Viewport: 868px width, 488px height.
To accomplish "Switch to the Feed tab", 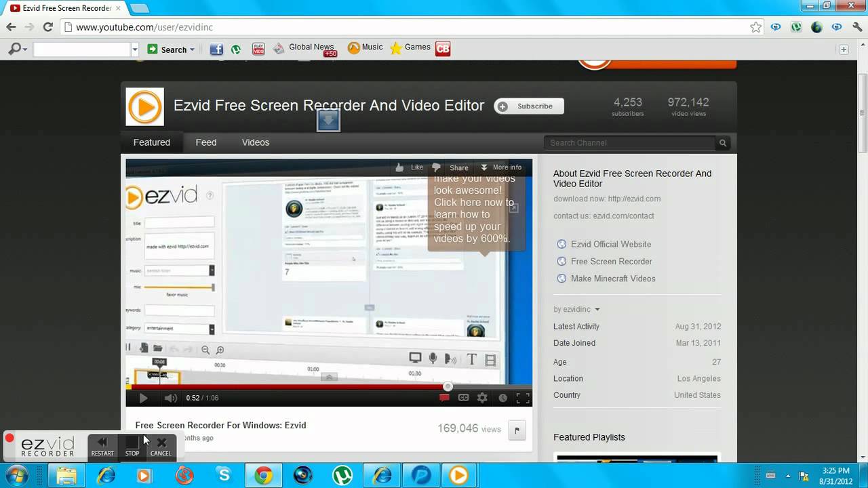I will coord(206,142).
